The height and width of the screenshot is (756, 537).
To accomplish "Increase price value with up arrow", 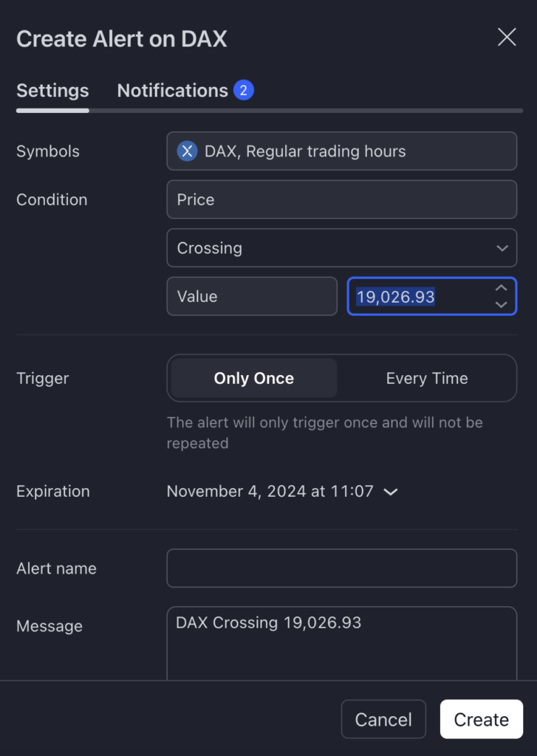I will pyautogui.click(x=502, y=288).
